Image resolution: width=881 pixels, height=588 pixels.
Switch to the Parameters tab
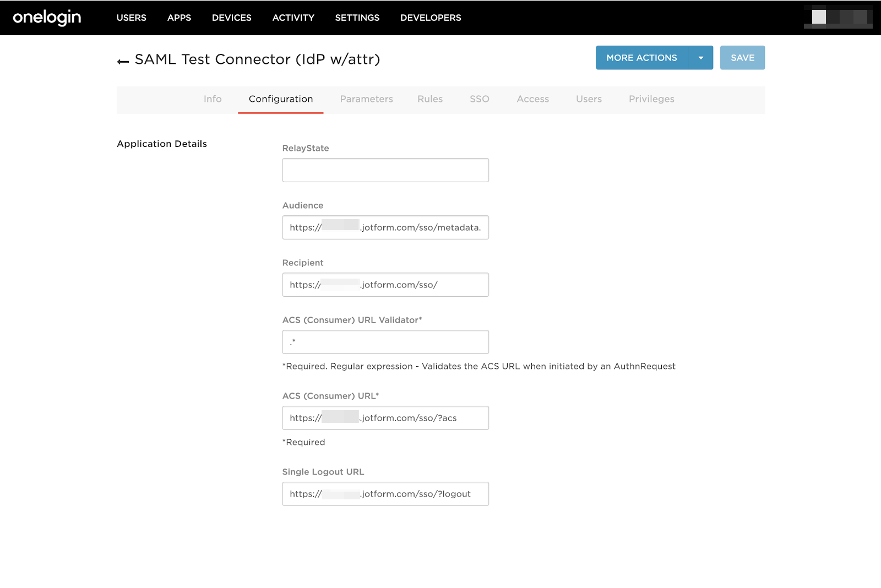click(x=366, y=99)
